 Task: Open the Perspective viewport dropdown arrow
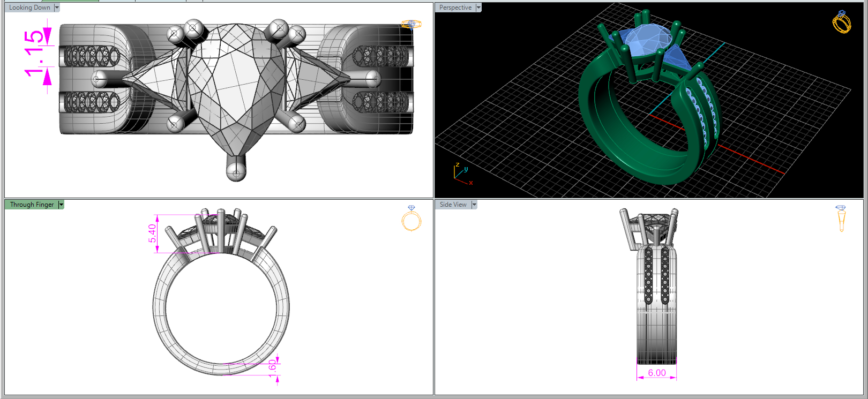pos(479,7)
